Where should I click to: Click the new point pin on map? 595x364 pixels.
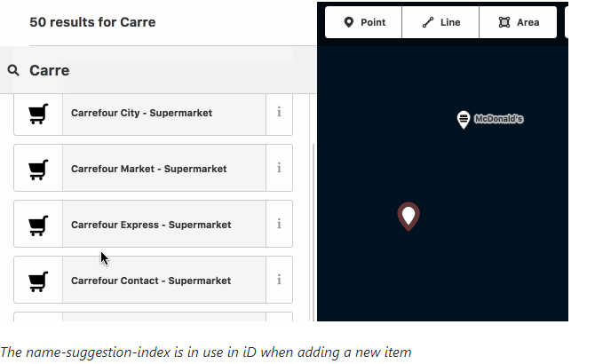pyautogui.click(x=409, y=216)
